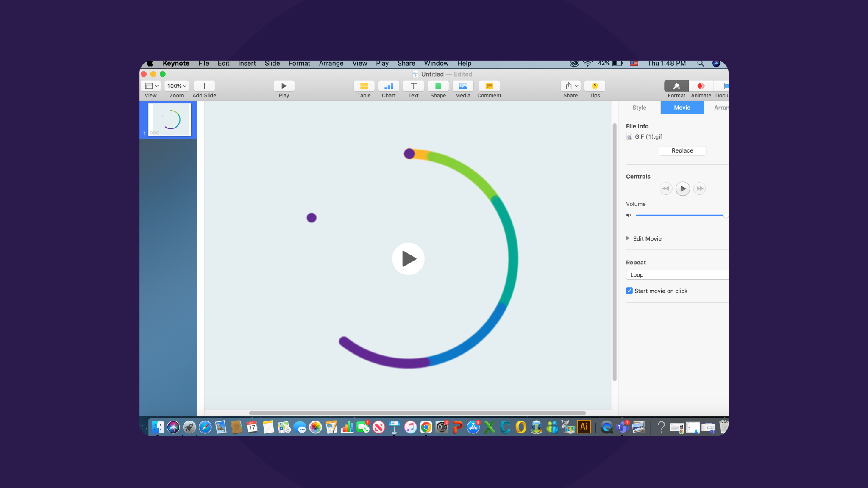Switch to the Style tab
This screenshot has width=868, height=488.
pos(639,107)
